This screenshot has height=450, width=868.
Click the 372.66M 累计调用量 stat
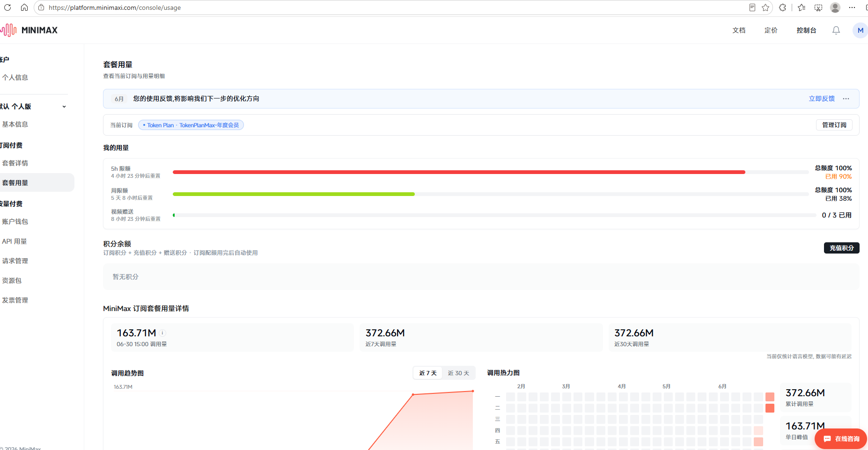coord(816,397)
